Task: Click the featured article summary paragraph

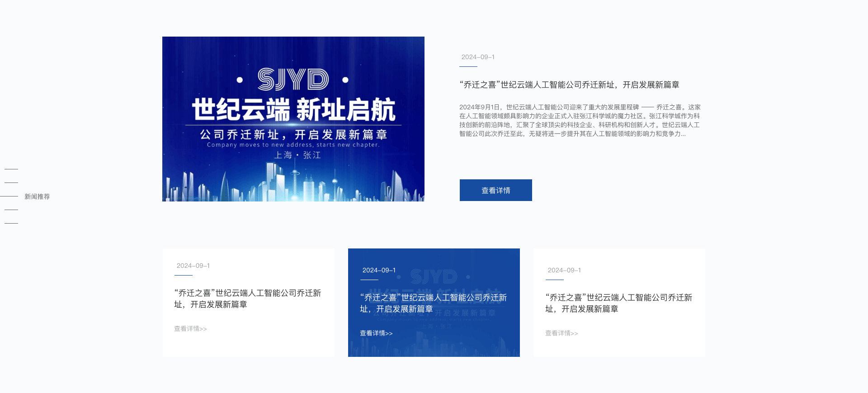Action: point(580,120)
